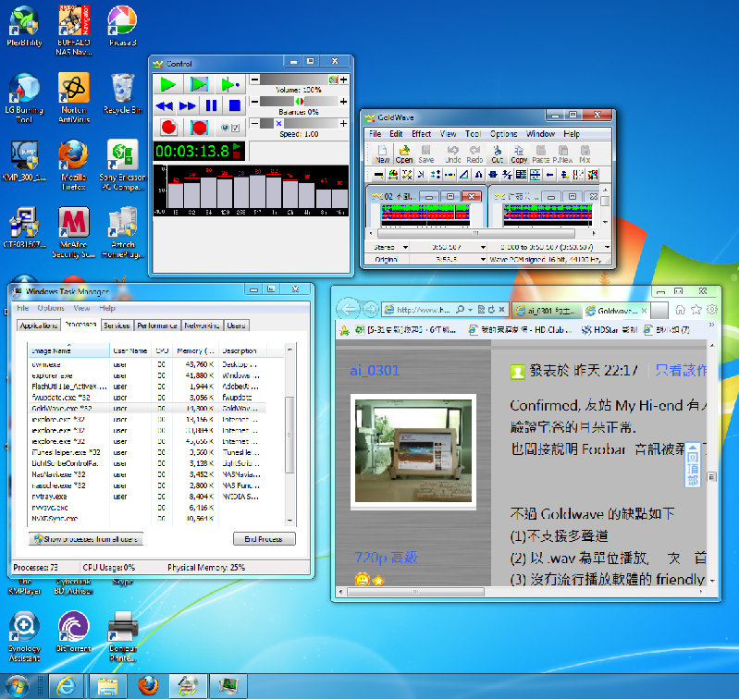The height and width of the screenshot is (700, 739).
Task: Switch to the Services tab in Task Manager
Action: [117, 325]
